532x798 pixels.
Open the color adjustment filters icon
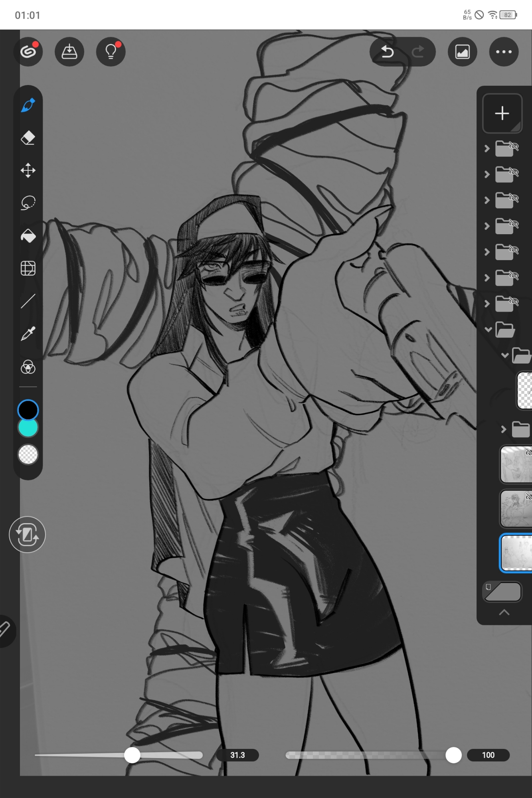click(x=28, y=367)
